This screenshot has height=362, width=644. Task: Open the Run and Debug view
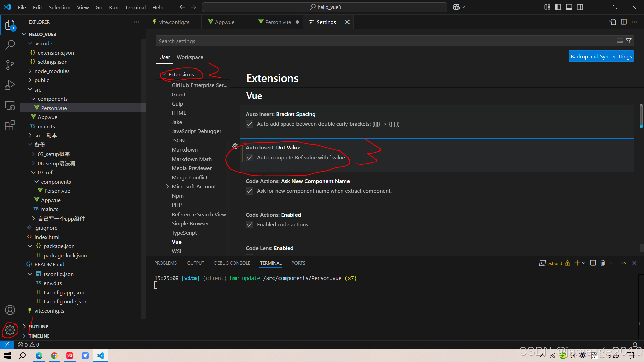pos(10,85)
